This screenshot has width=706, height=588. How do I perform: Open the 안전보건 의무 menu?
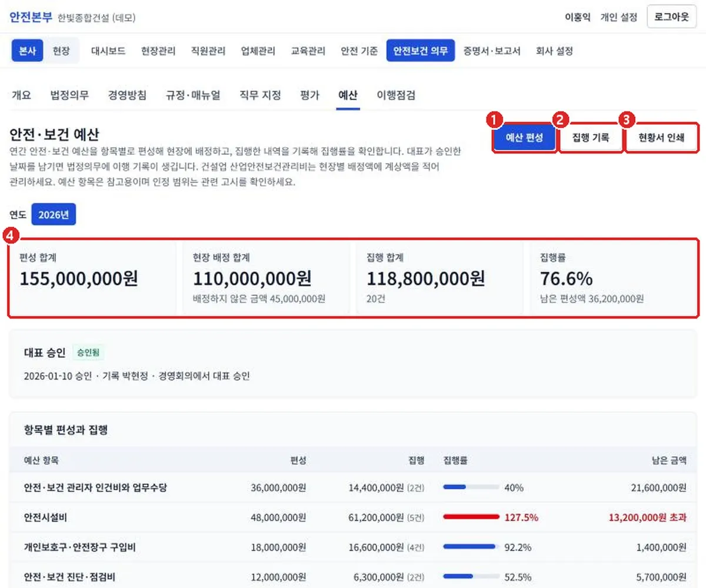point(421,51)
